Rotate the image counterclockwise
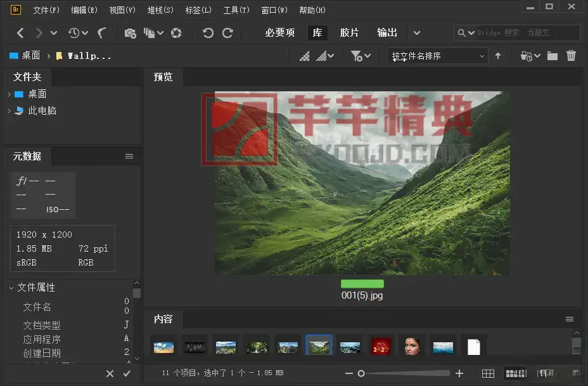Image resolution: width=588 pixels, height=386 pixels. click(208, 33)
